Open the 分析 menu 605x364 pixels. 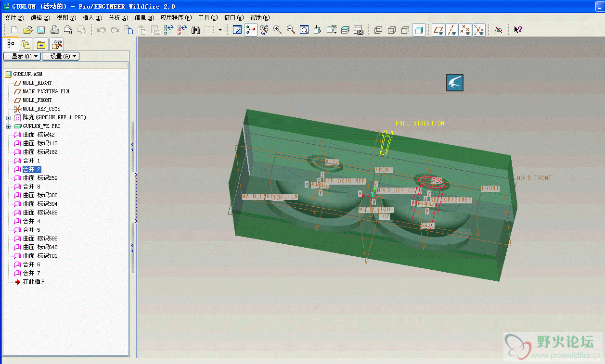(x=118, y=18)
